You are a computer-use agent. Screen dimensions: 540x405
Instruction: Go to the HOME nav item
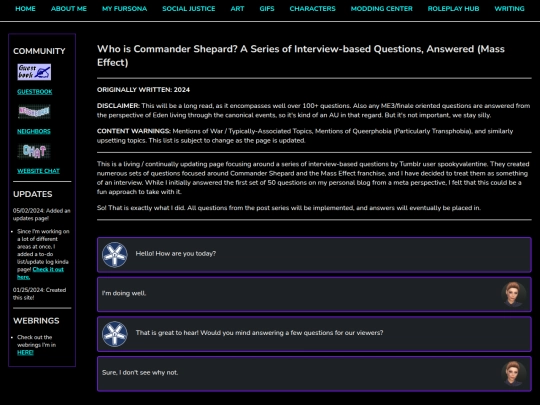point(25,9)
